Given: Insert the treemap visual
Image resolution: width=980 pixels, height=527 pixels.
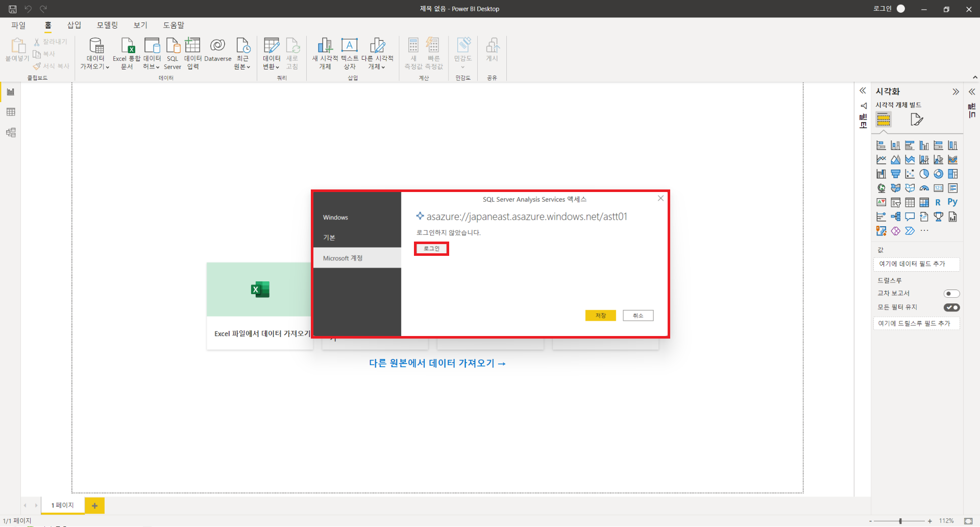Looking at the screenshot, I should (x=952, y=174).
